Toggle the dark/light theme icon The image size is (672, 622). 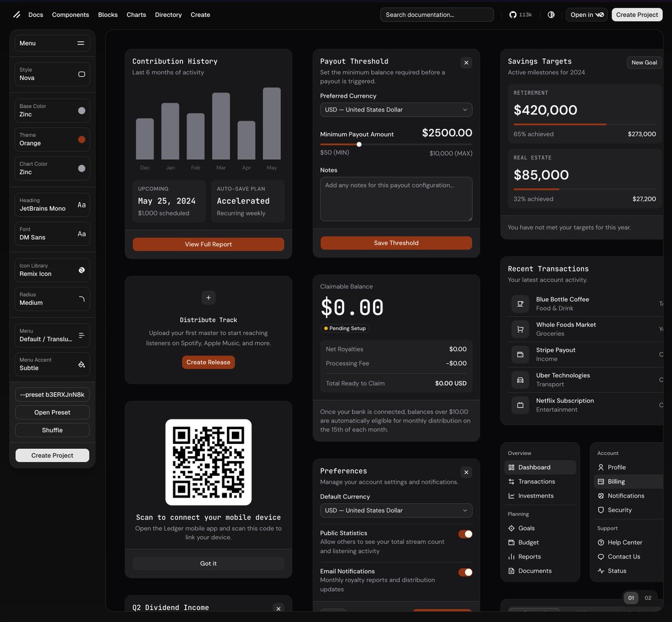pos(551,15)
